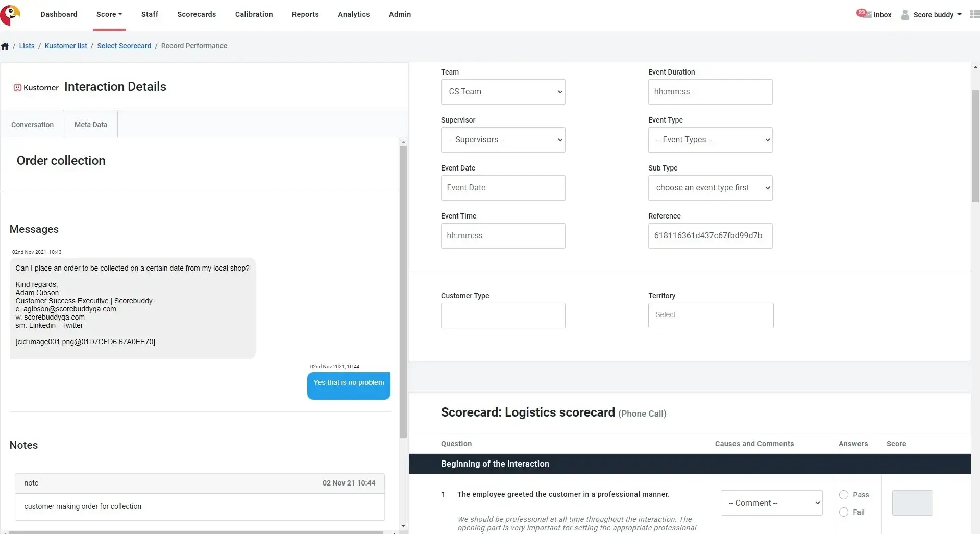Open the Inbox envelope icon with badge
The height and width of the screenshot is (534, 980).
coord(864,14)
